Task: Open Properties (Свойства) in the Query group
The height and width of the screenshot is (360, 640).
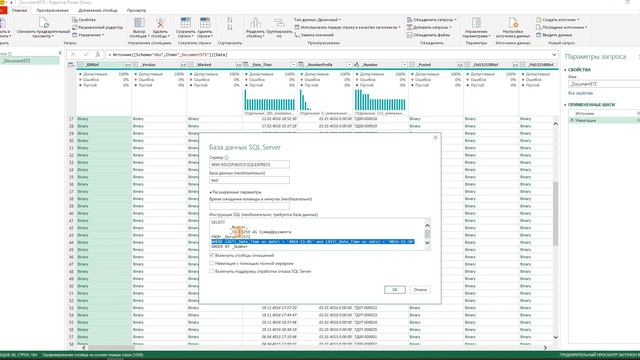Action: point(84,20)
